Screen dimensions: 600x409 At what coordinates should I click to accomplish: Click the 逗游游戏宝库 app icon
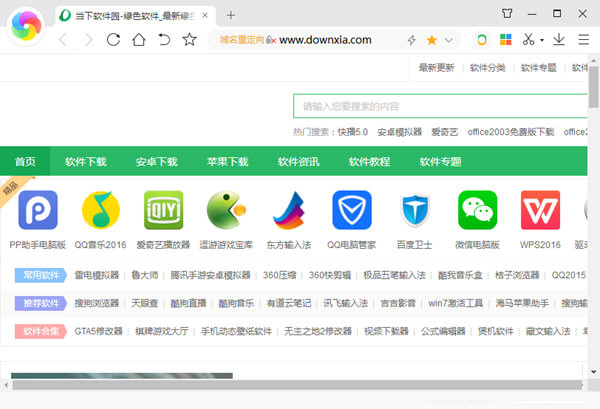click(x=226, y=210)
